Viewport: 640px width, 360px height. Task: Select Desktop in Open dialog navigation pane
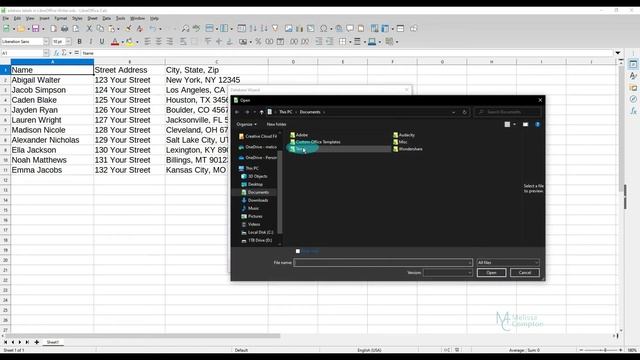point(256,184)
